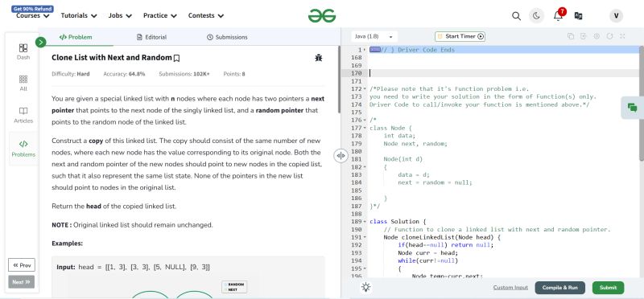Open notifications bell icon
Image resolution: width=644 pixels, height=299 pixels.
(558, 15)
